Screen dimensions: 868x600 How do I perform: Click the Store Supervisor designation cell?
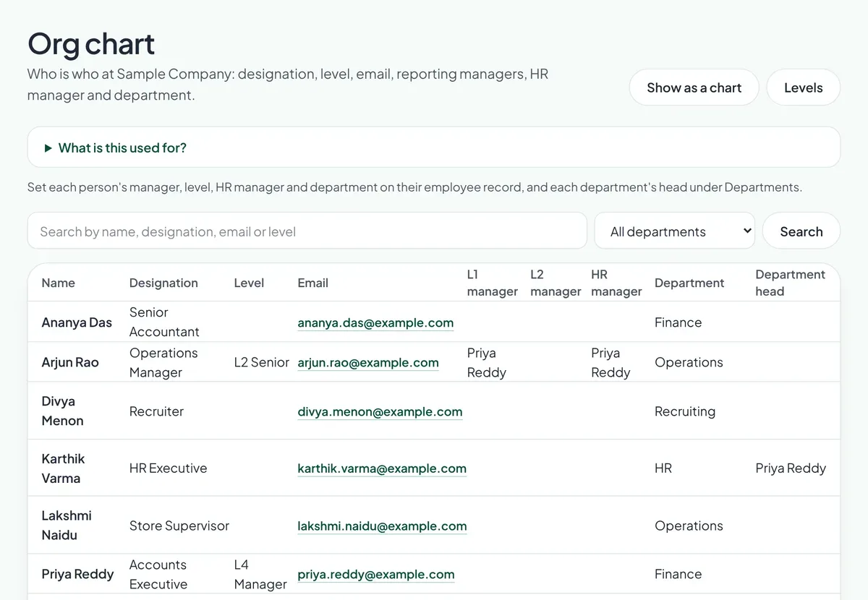[x=179, y=526]
